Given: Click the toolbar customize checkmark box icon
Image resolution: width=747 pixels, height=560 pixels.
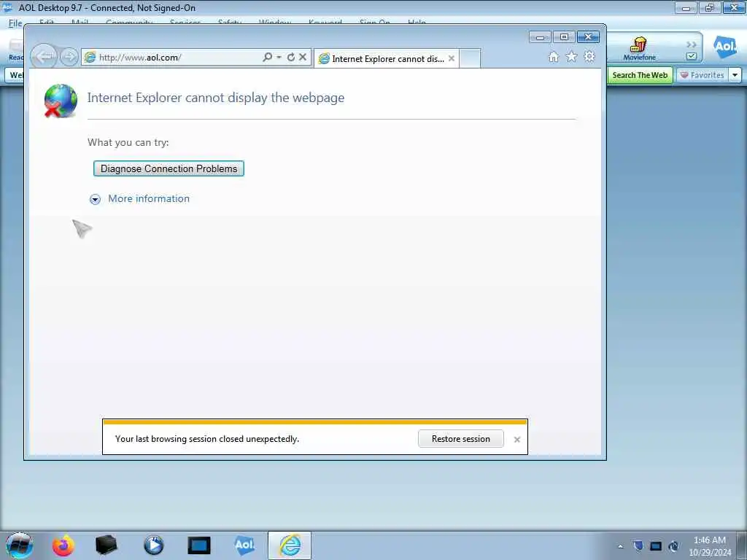Looking at the screenshot, I should [692, 56].
